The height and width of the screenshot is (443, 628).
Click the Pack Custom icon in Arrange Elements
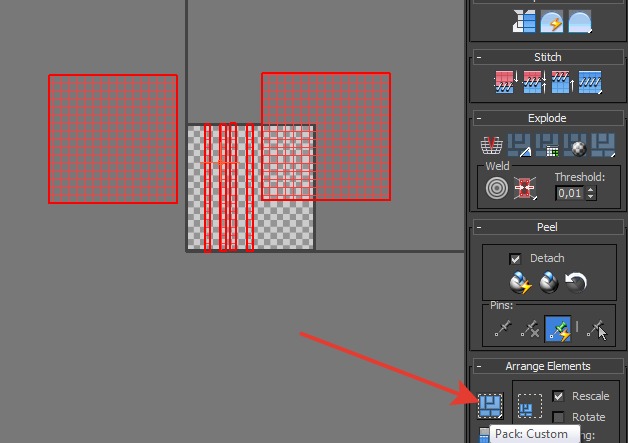(490, 404)
